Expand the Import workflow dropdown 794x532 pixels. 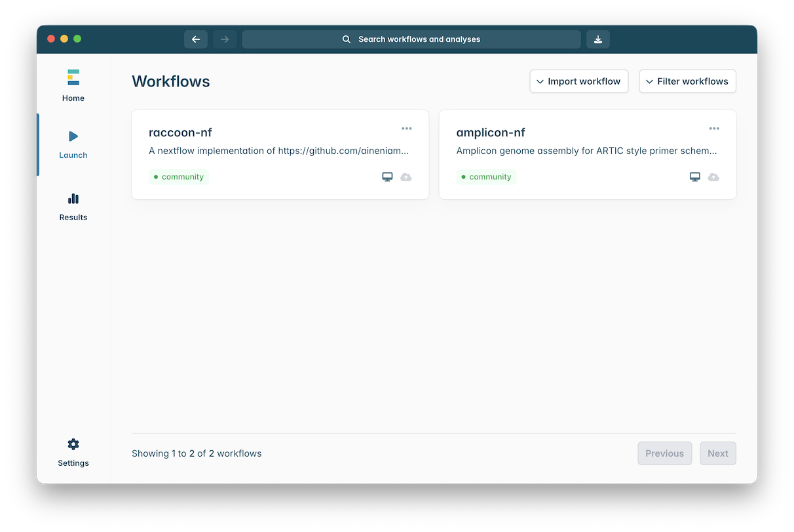pyautogui.click(x=578, y=81)
